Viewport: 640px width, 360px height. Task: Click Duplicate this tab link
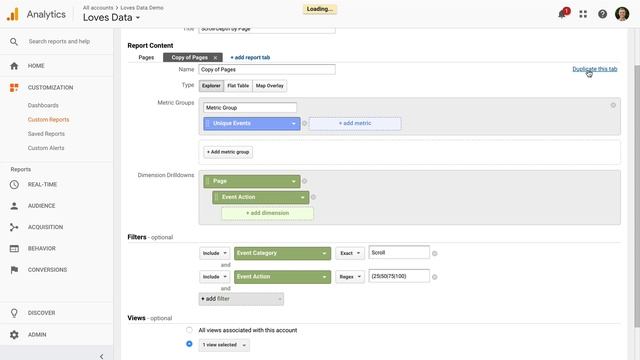pyautogui.click(x=595, y=69)
